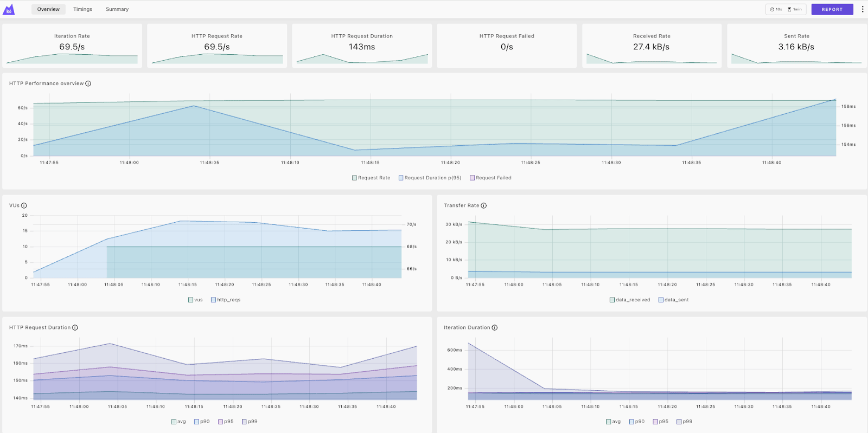The width and height of the screenshot is (868, 433).
Task: Toggle http_reqs series in VUs legend
Action: click(x=226, y=300)
